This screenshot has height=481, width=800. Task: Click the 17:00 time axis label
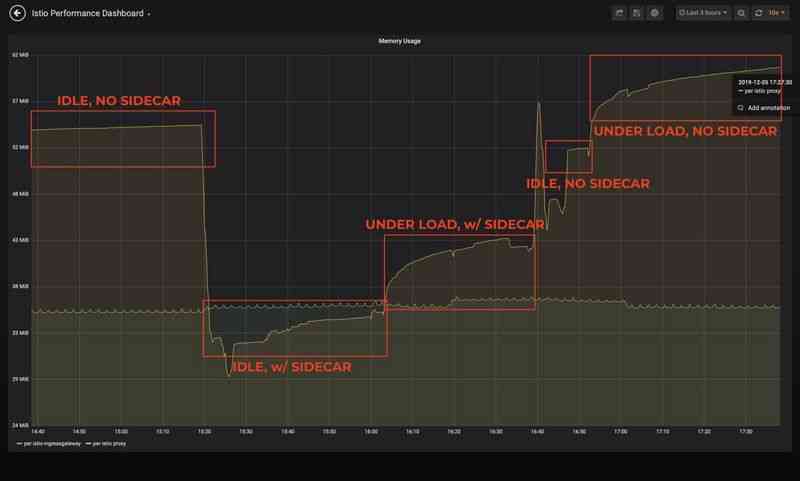click(620, 432)
